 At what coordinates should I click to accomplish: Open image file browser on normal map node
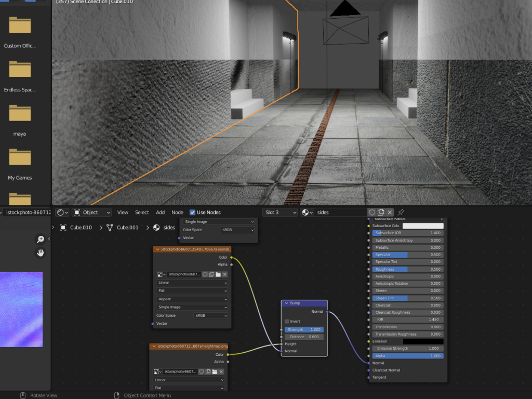pyautogui.click(x=218, y=274)
